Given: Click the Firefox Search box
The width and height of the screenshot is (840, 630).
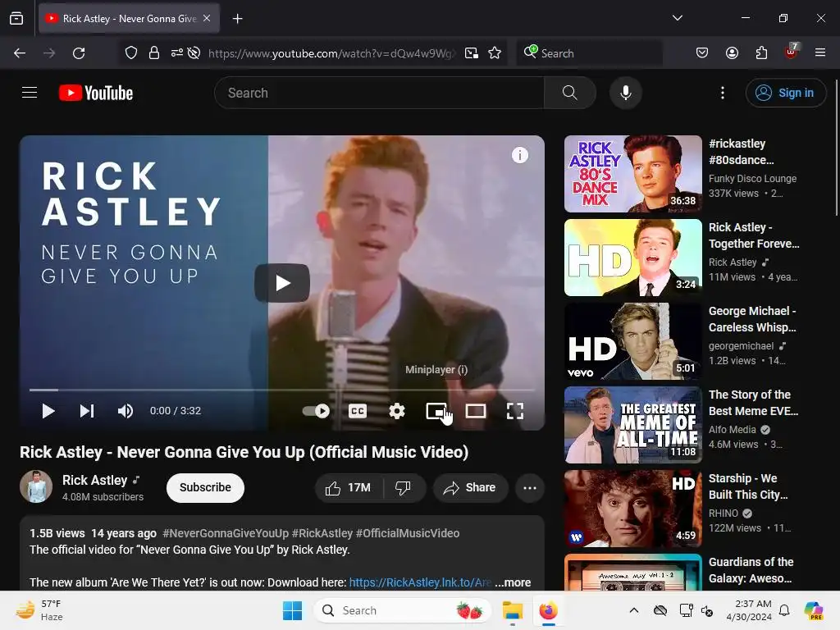Looking at the screenshot, I should click(590, 53).
